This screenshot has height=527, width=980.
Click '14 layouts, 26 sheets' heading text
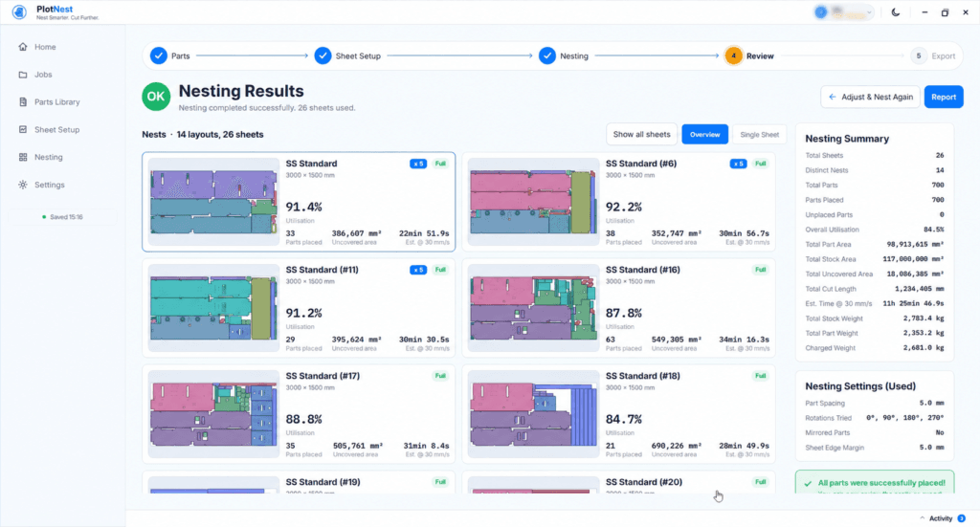click(x=220, y=134)
